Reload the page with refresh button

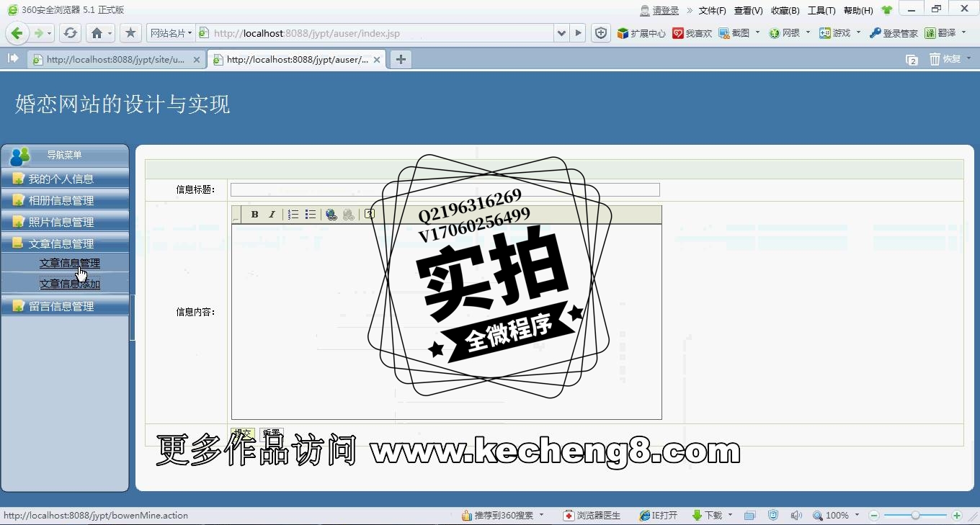[70, 33]
